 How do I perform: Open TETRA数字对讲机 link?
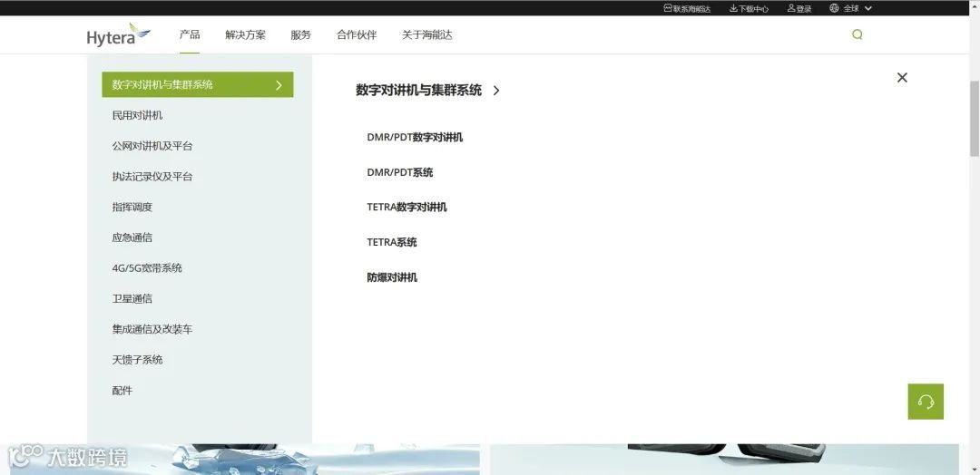tap(407, 208)
